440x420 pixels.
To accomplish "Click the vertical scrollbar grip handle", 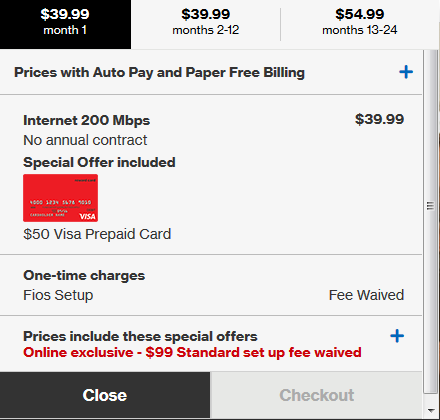I will click(x=430, y=206).
